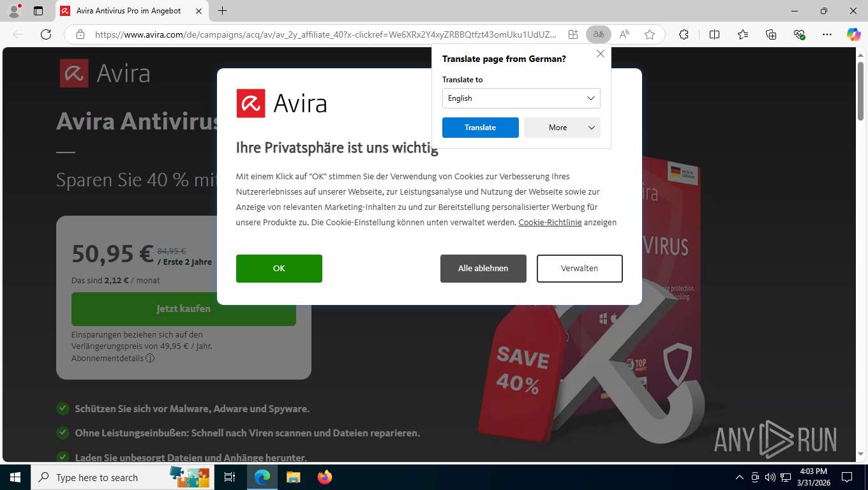Add this page to favorites star
The height and width of the screenshot is (490, 868).
(x=650, y=34)
